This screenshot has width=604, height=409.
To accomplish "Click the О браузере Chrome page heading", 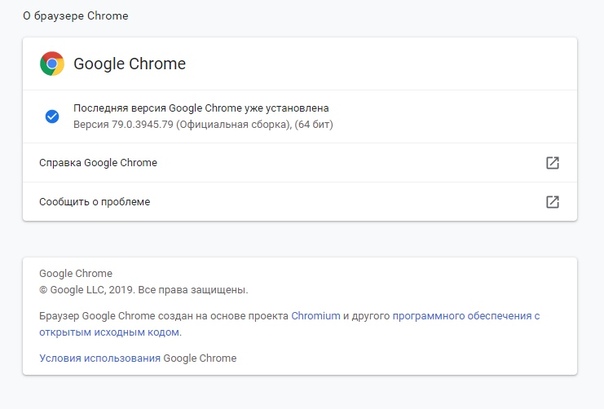I will click(76, 16).
